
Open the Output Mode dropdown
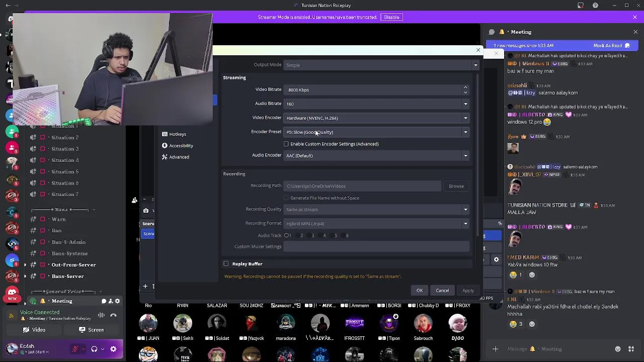(381, 65)
